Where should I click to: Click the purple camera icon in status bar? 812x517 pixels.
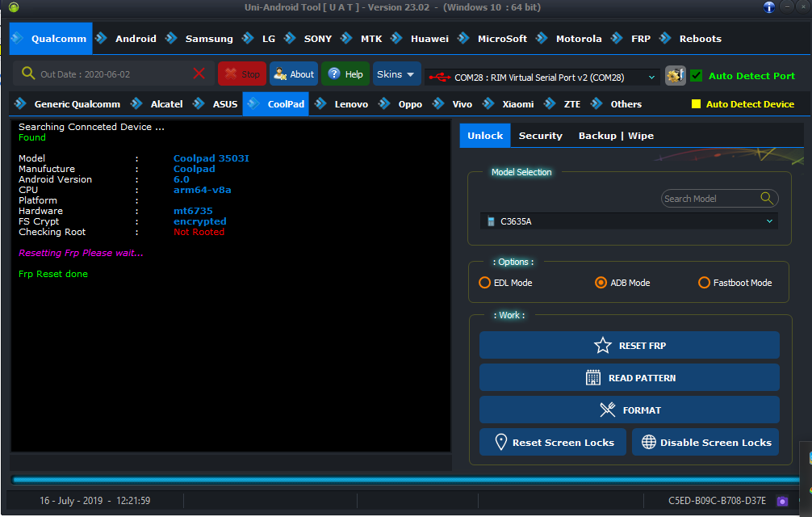782,501
